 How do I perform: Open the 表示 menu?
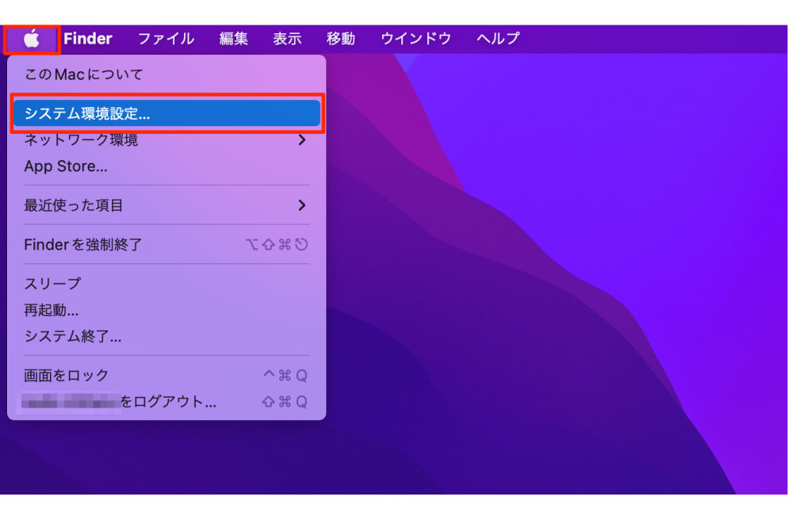pyautogui.click(x=287, y=39)
